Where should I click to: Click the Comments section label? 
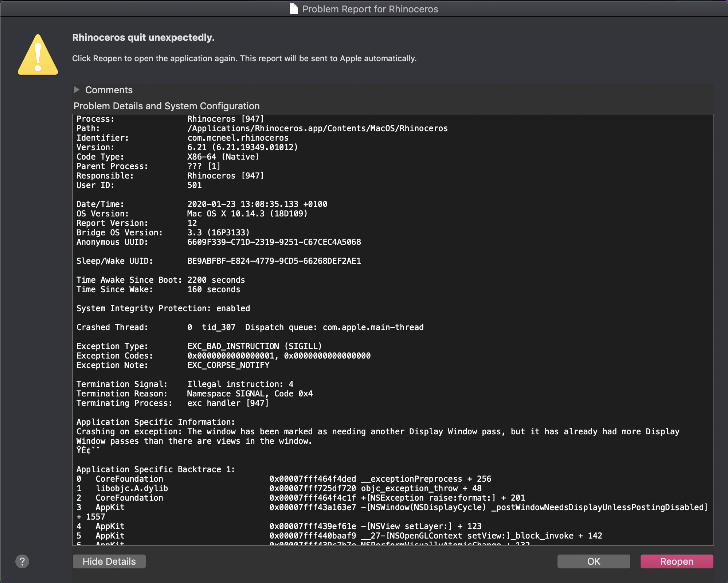[x=109, y=90]
